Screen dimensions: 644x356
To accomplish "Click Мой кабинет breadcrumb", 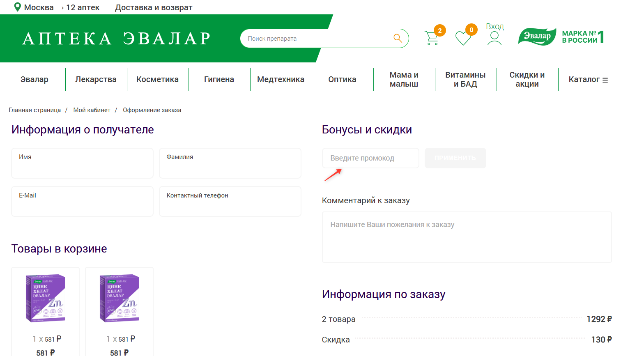I will pyautogui.click(x=92, y=110).
